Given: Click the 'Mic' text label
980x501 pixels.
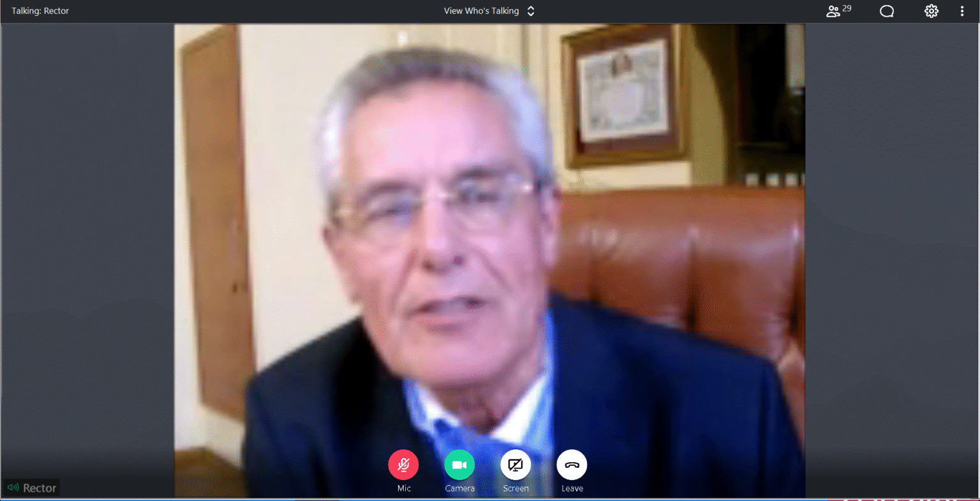Looking at the screenshot, I should pos(404,488).
